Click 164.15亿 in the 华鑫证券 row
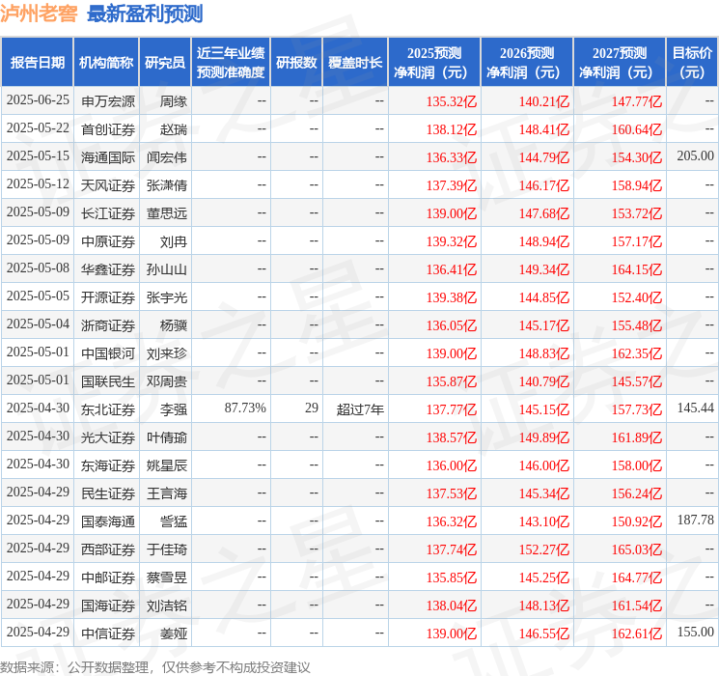 click(x=637, y=269)
